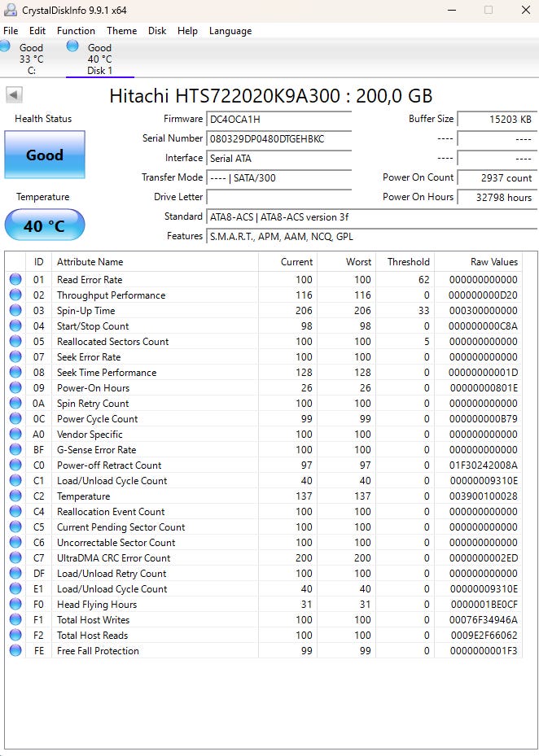Click status orb for Free Fall Protection
The width and height of the screenshot is (539, 756).
15,650
